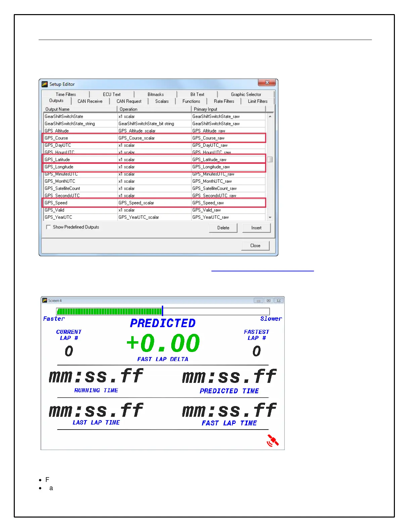Image resolution: width=411 pixels, height=532 pixels.
Task: Open the Time Filters tab
Action: 66,94
